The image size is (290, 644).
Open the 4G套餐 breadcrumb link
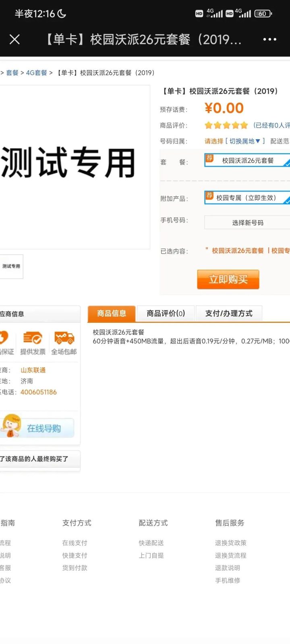[x=37, y=73]
